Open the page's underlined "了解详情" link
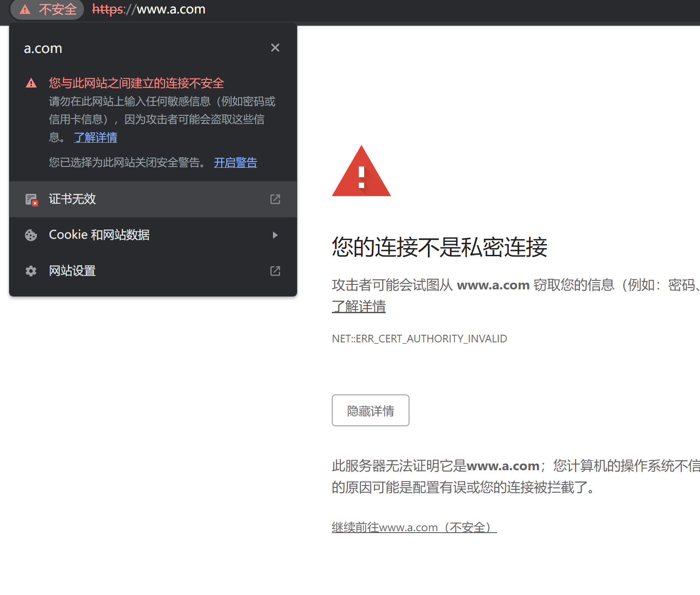Image resolution: width=700 pixels, height=595 pixels. tap(358, 306)
